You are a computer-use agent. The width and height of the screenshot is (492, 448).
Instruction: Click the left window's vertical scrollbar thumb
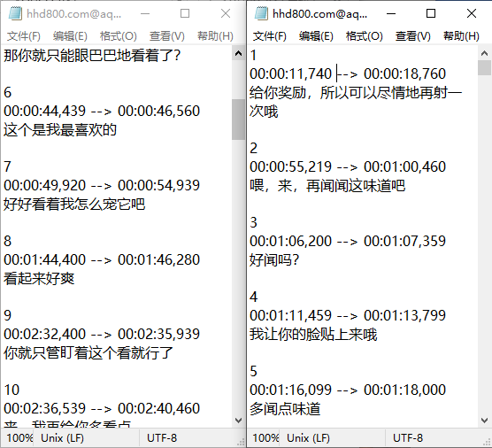point(238,120)
